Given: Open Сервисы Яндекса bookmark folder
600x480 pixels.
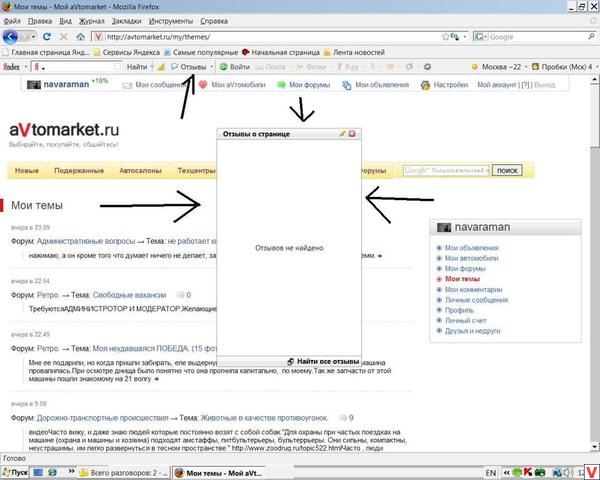Looking at the screenshot, I should [127, 52].
